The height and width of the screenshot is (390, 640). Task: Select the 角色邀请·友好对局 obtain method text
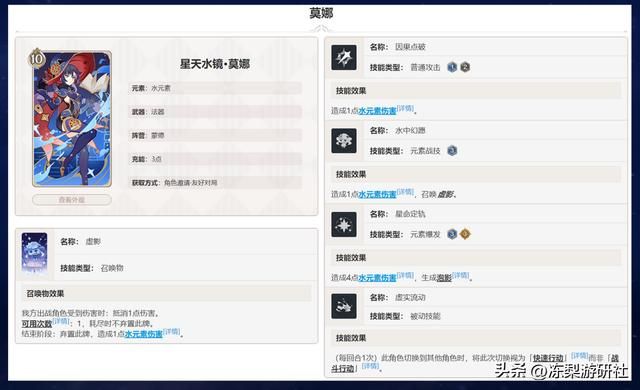191,183
